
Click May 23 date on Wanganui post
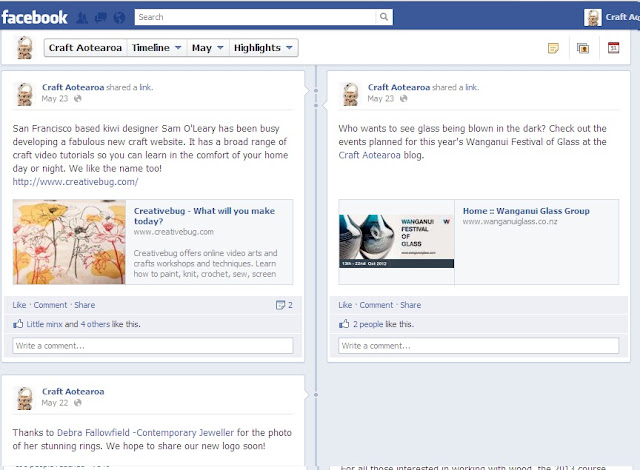point(380,98)
